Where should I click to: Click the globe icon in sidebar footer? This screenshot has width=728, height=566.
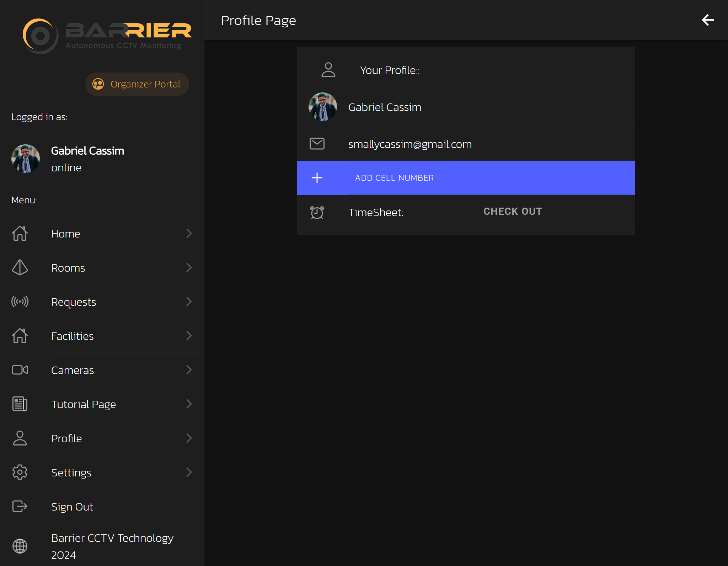[x=20, y=546]
